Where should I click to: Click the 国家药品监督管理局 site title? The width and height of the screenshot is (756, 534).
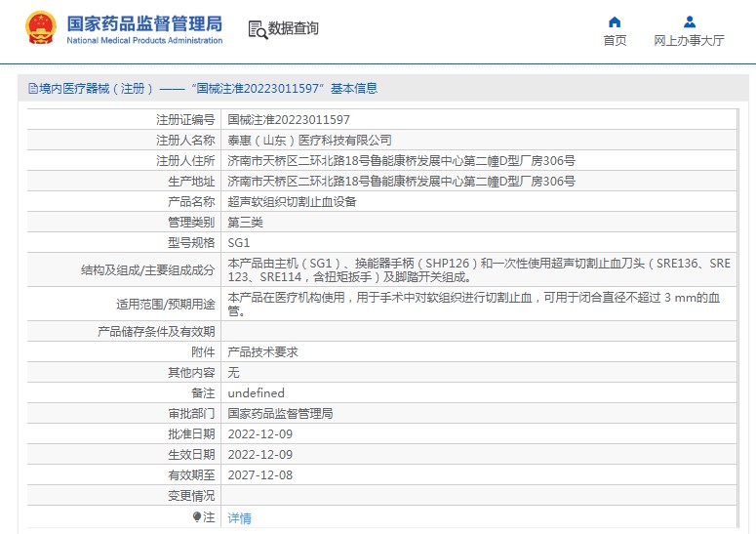144,23
